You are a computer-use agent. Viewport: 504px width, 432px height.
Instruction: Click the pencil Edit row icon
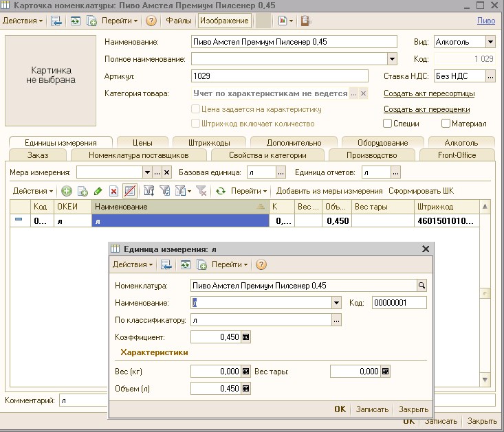point(98,191)
